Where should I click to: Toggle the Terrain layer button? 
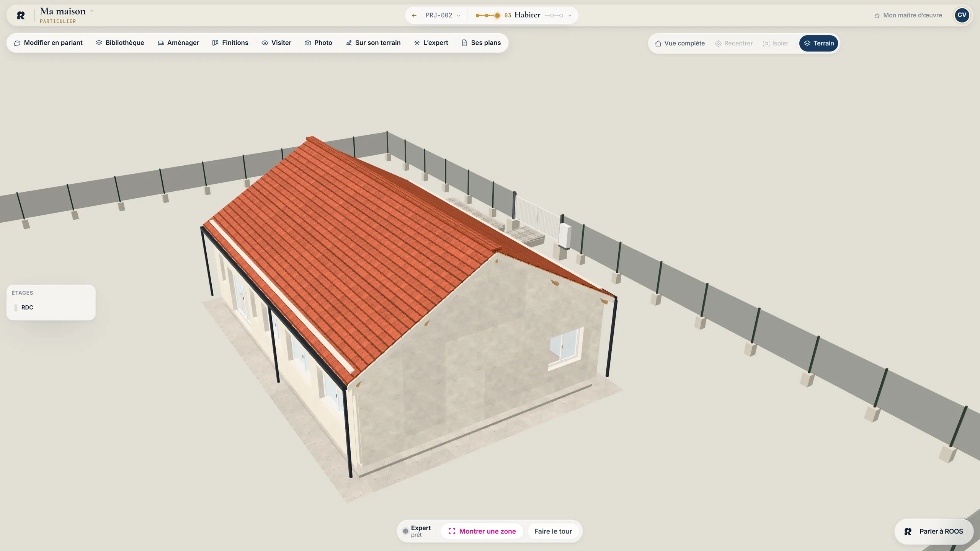pyautogui.click(x=819, y=43)
